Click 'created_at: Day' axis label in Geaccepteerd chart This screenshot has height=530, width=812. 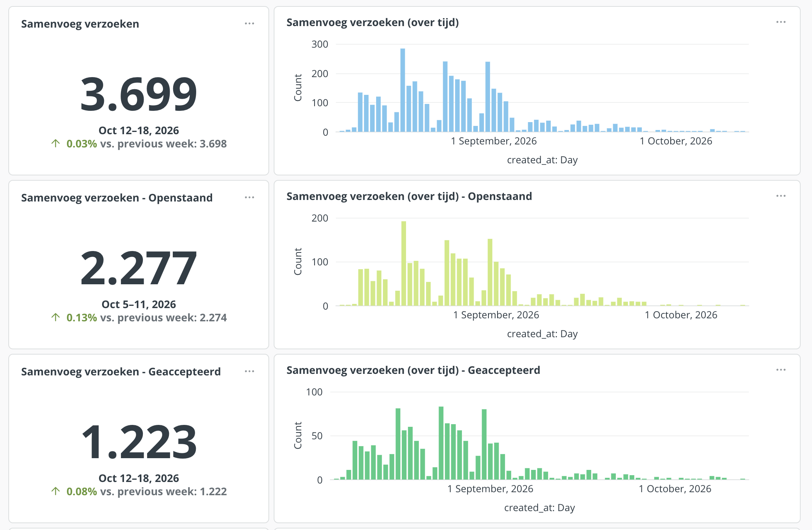(x=539, y=508)
